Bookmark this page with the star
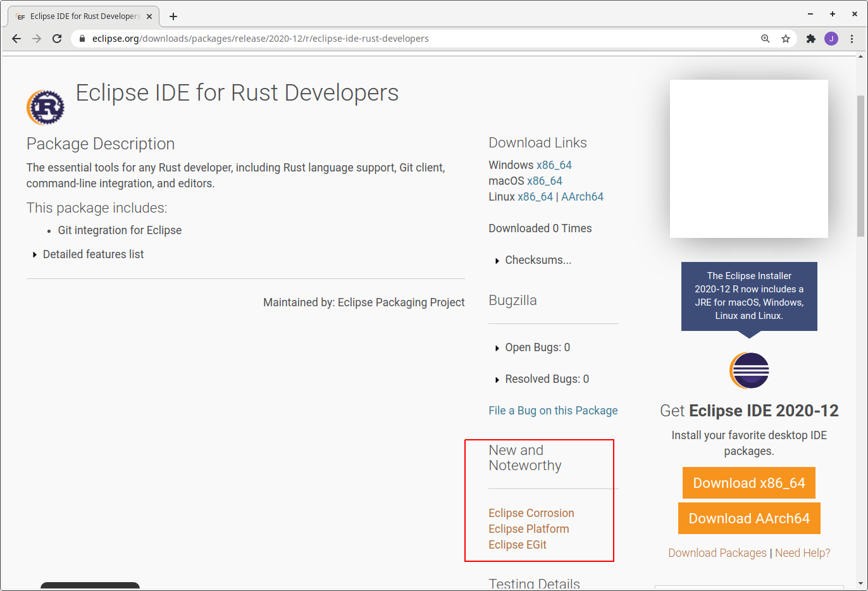The width and height of the screenshot is (868, 591). coord(786,39)
